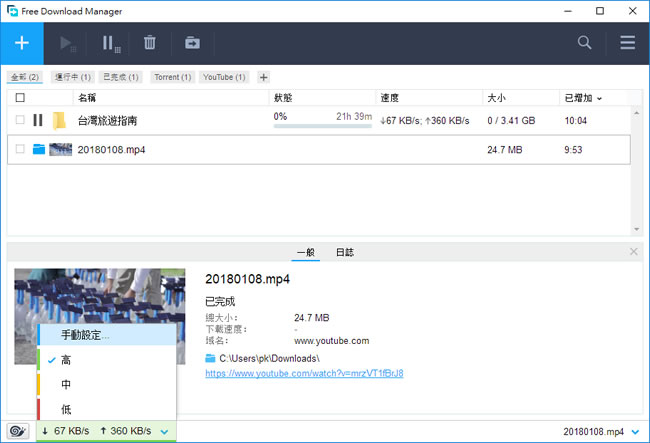Check the box for 20180108.mp4
The height and width of the screenshot is (443, 650).
20,149
